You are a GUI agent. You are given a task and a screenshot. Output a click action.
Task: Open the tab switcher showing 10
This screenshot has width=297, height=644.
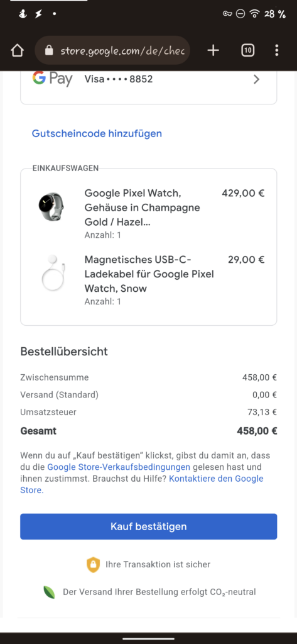point(247,50)
